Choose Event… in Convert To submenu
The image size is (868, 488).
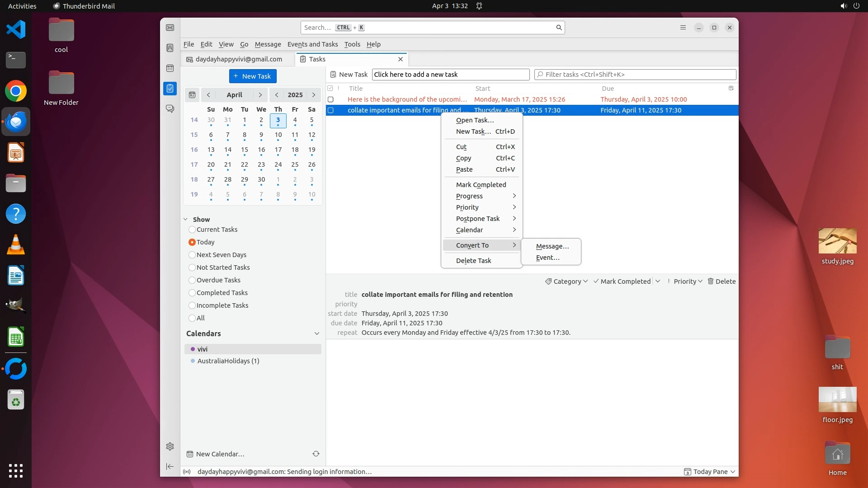547,258
